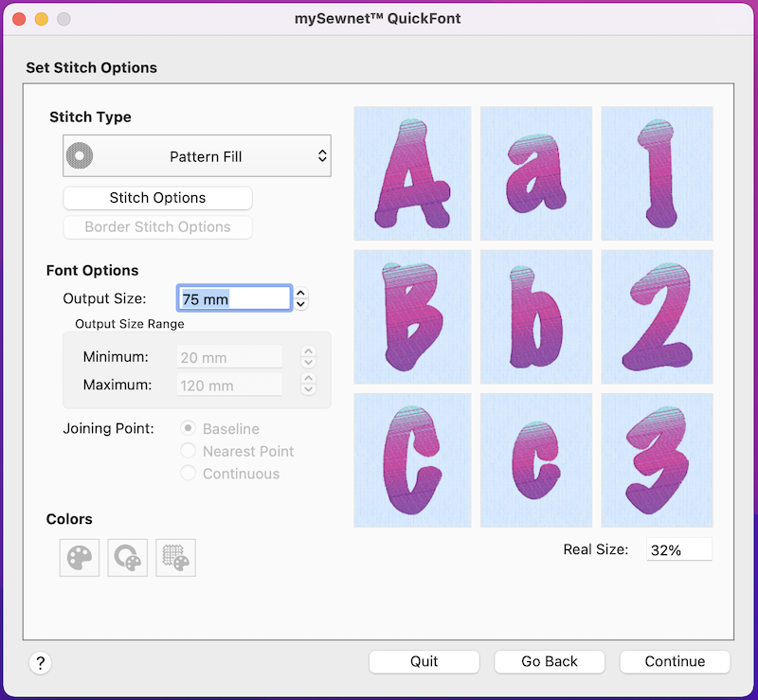
Task: Select the Baseline joining point
Action: (188, 428)
